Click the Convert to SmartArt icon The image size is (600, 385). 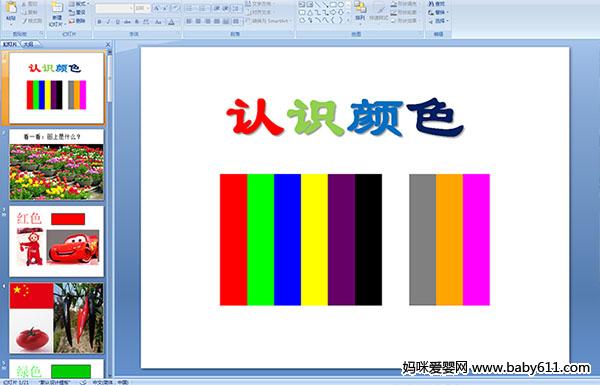(x=248, y=21)
